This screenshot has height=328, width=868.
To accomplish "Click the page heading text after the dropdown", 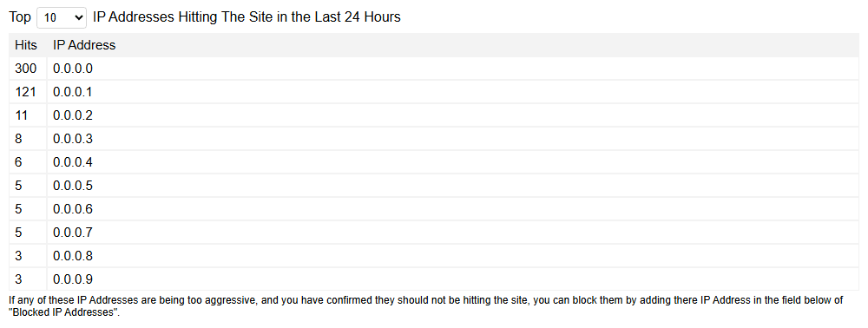I will pyautogui.click(x=247, y=17).
